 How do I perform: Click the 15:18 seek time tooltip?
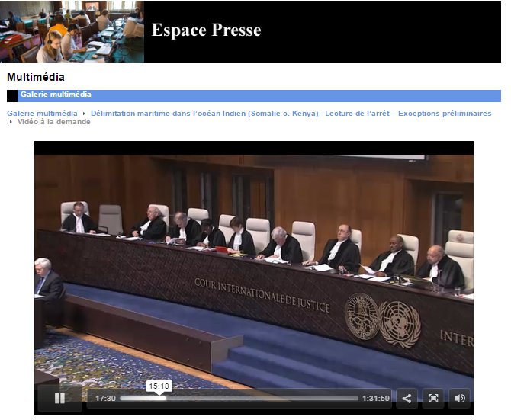click(159, 386)
